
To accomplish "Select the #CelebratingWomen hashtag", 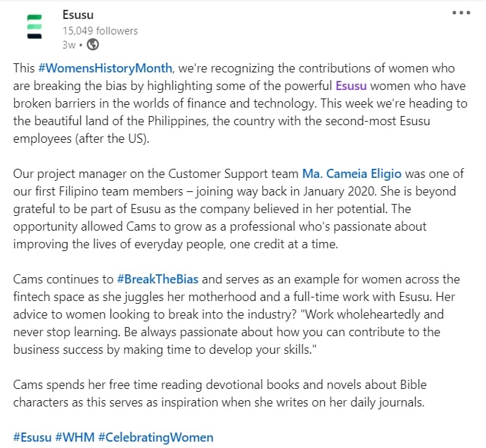I will 155,437.
